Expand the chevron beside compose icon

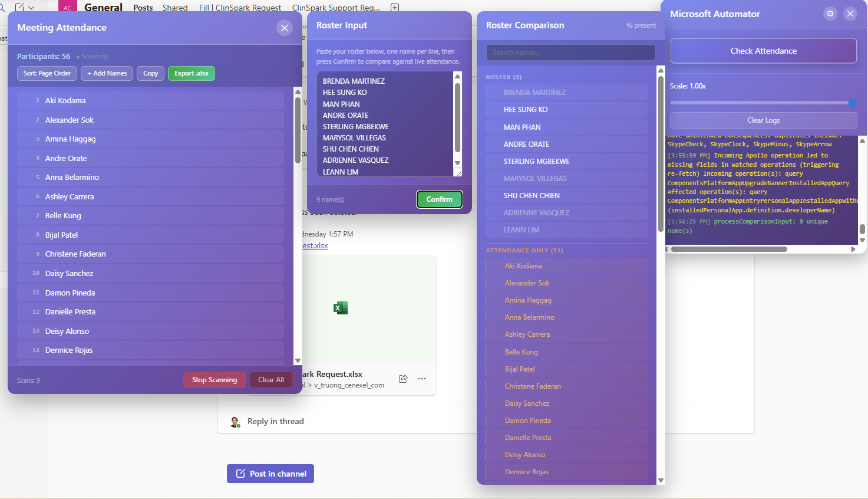(x=31, y=8)
